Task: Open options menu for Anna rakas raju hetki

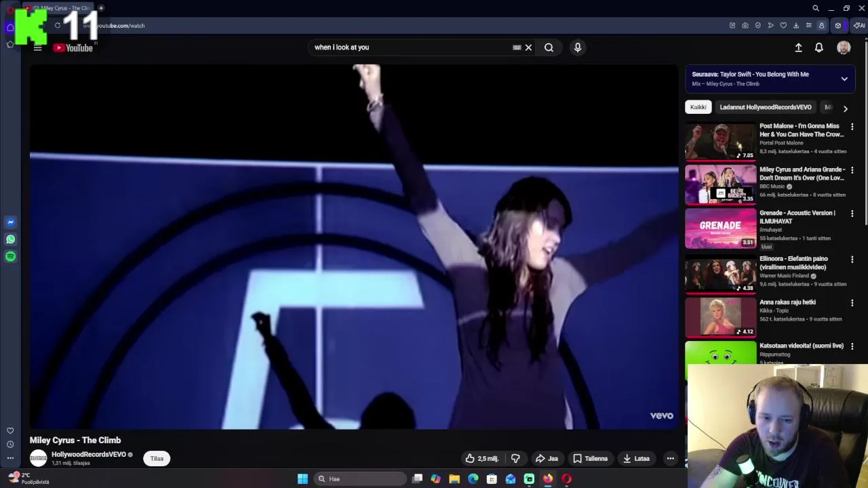Action: pos(852,303)
